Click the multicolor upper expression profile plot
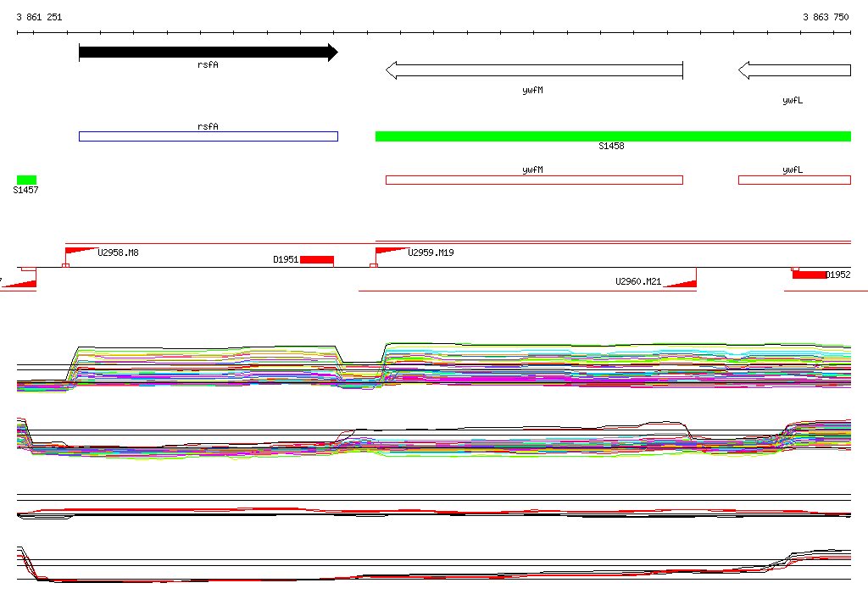Screen dimensions: 868x605 point(434,368)
